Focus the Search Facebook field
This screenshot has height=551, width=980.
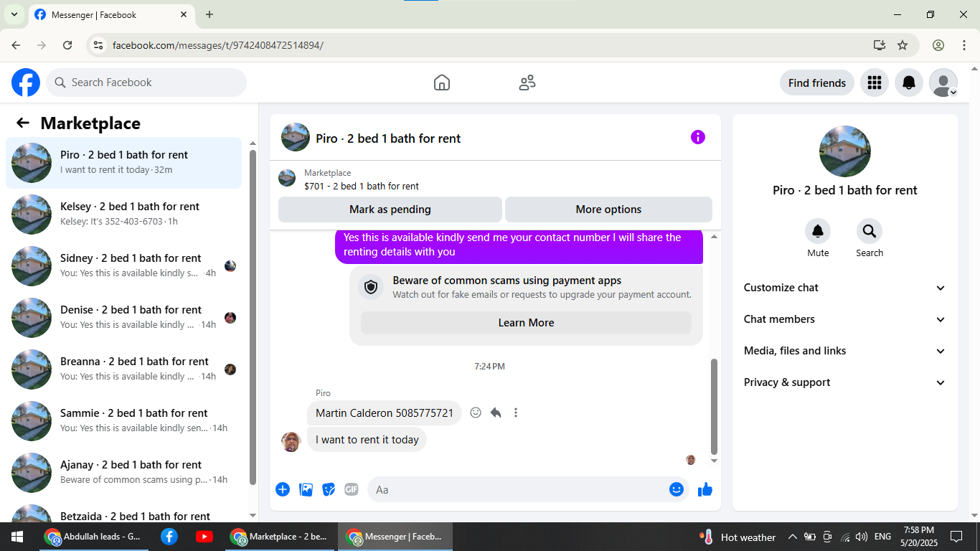[x=146, y=83]
